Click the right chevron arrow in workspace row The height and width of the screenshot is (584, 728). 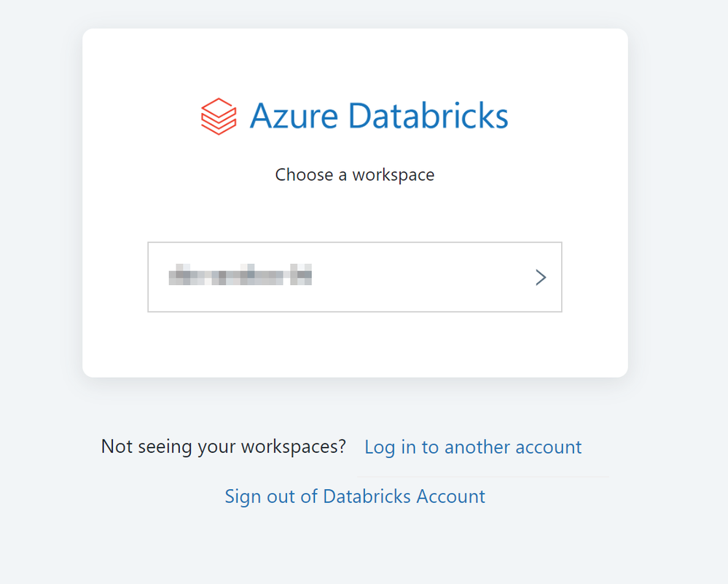[541, 277]
